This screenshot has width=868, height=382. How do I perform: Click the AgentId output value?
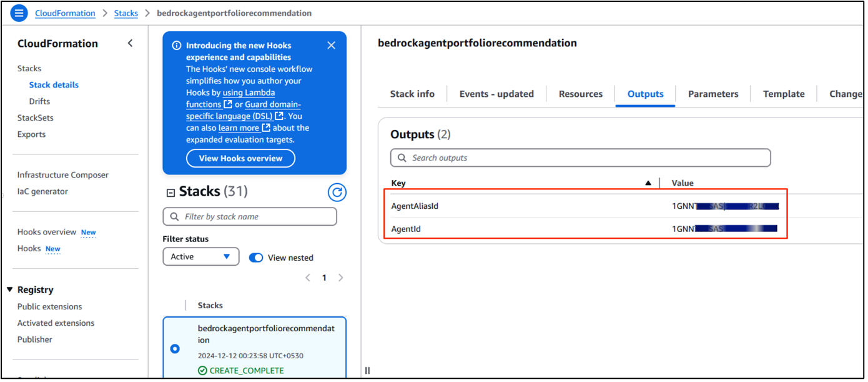coord(724,229)
